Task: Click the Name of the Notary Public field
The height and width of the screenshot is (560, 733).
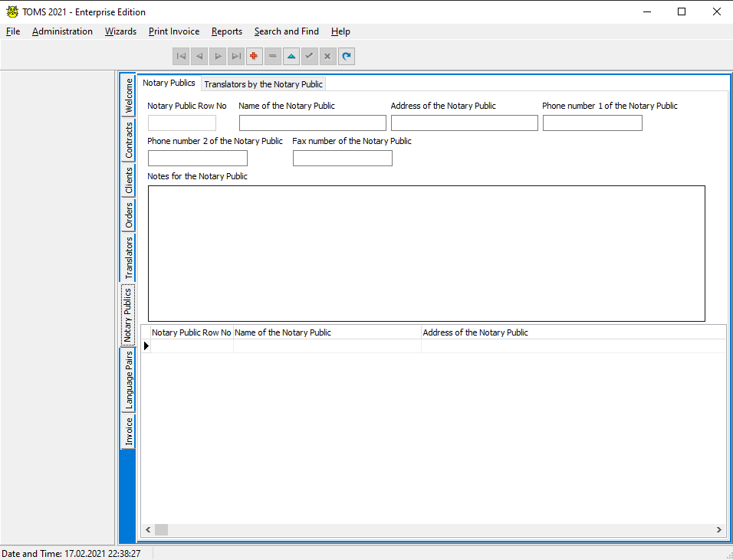Action: [x=312, y=123]
